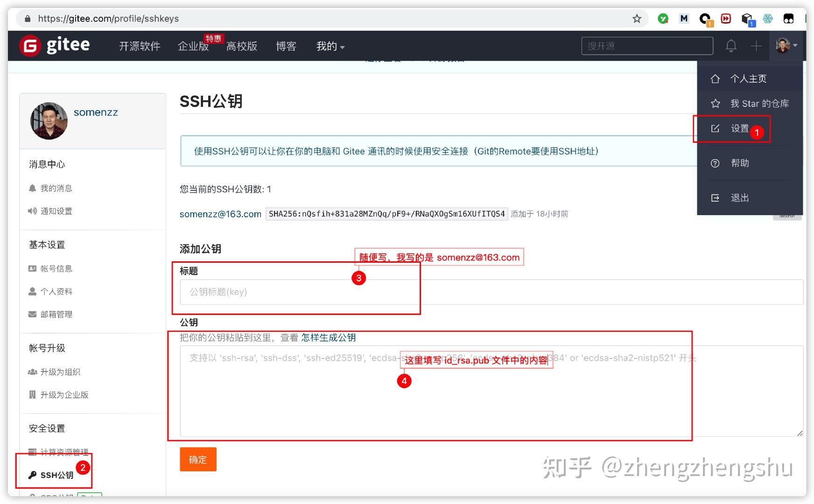Select 设置 from the user menu
This screenshot has width=814, height=504.
[x=741, y=128]
